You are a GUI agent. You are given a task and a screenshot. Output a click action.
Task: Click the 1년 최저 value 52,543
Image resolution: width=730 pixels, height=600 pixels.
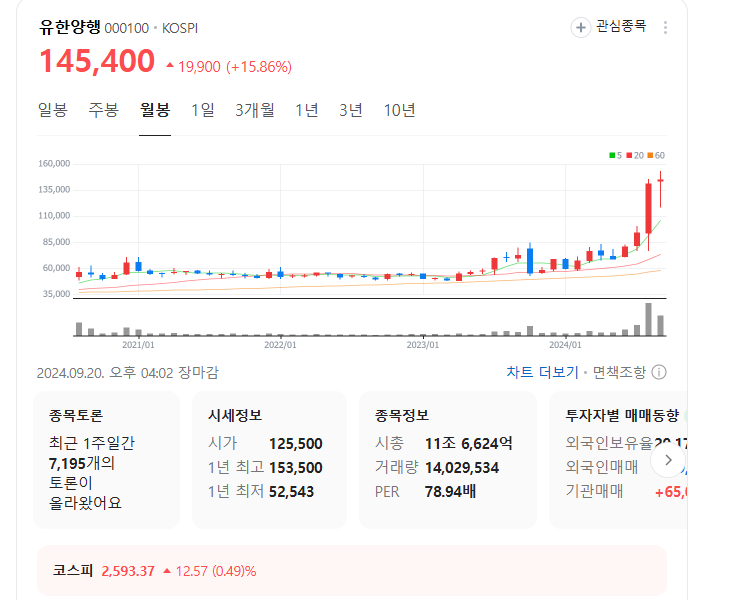(291, 492)
